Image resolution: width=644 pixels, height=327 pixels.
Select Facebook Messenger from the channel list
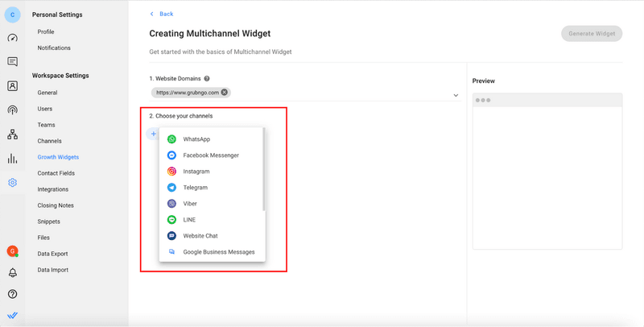211,155
